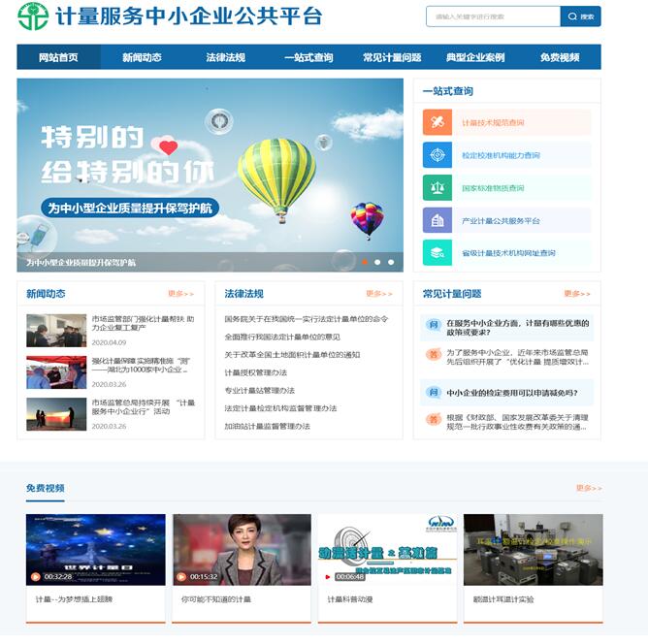This screenshot has height=644, width=648.
Task: Click the hot air balloon banner image
Action: 210,176
